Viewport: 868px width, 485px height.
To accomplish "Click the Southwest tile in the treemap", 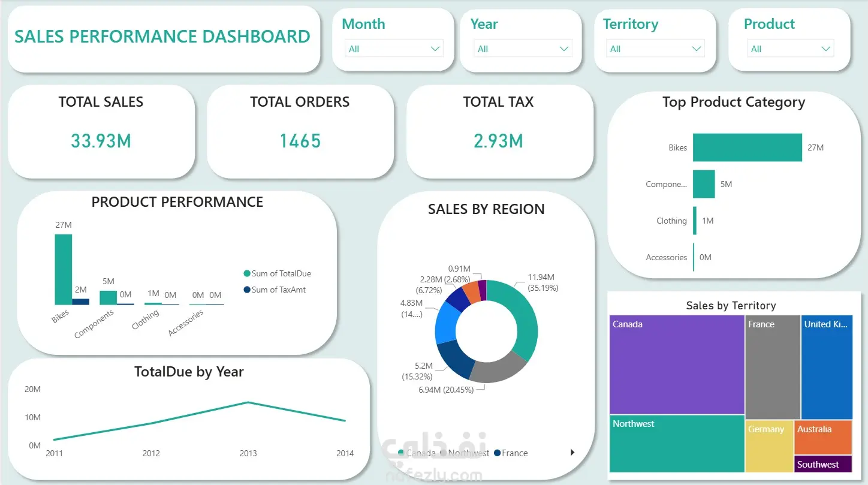I will click(x=823, y=464).
